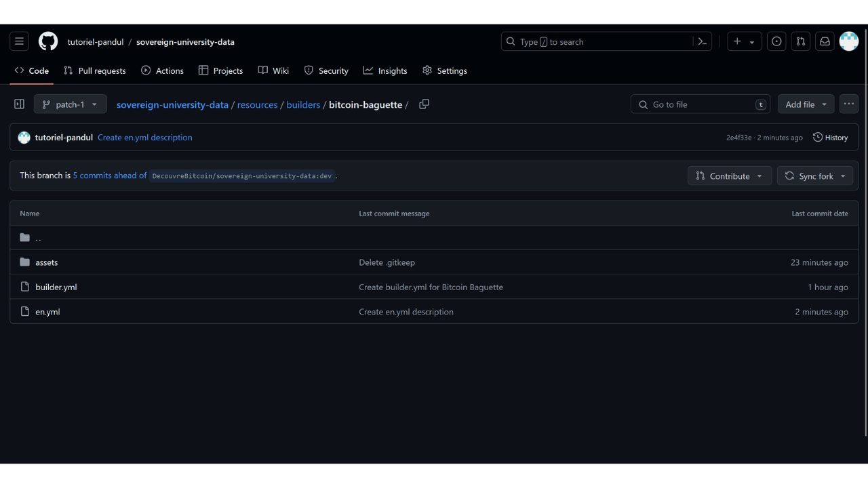Toggle the file tree side panel

tap(19, 104)
